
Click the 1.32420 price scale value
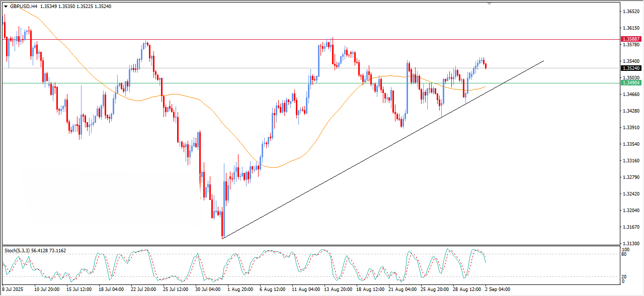pyautogui.click(x=631, y=193)
